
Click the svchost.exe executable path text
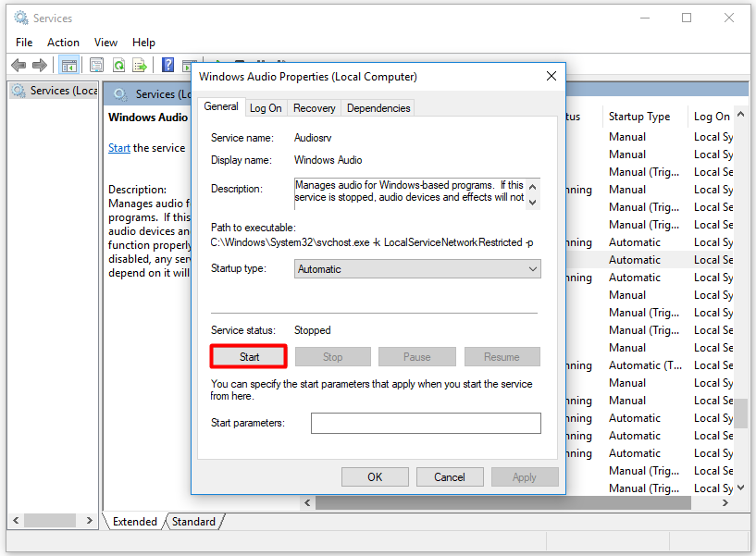pos(372,242)
